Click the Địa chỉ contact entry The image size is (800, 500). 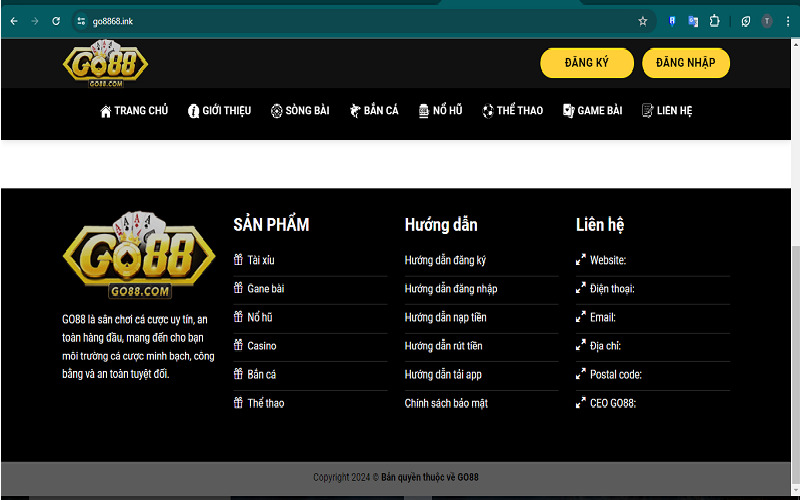pyautogui.click(x=605, y=346)
